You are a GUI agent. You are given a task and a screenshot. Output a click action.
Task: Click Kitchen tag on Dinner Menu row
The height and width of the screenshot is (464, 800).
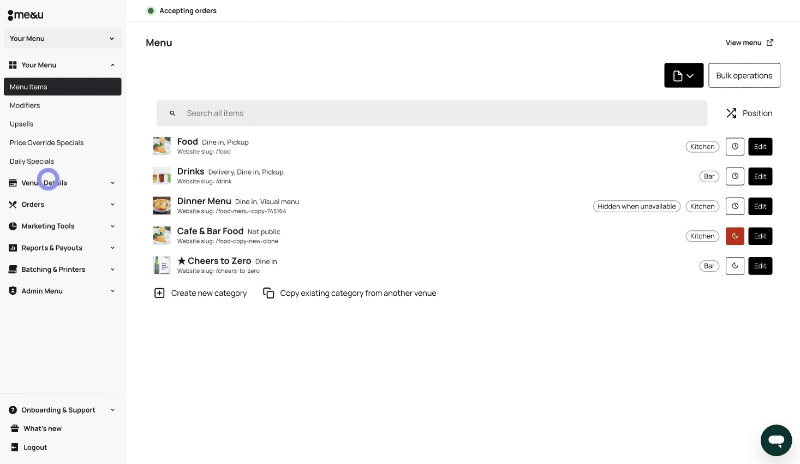click(x=702, y=206)
